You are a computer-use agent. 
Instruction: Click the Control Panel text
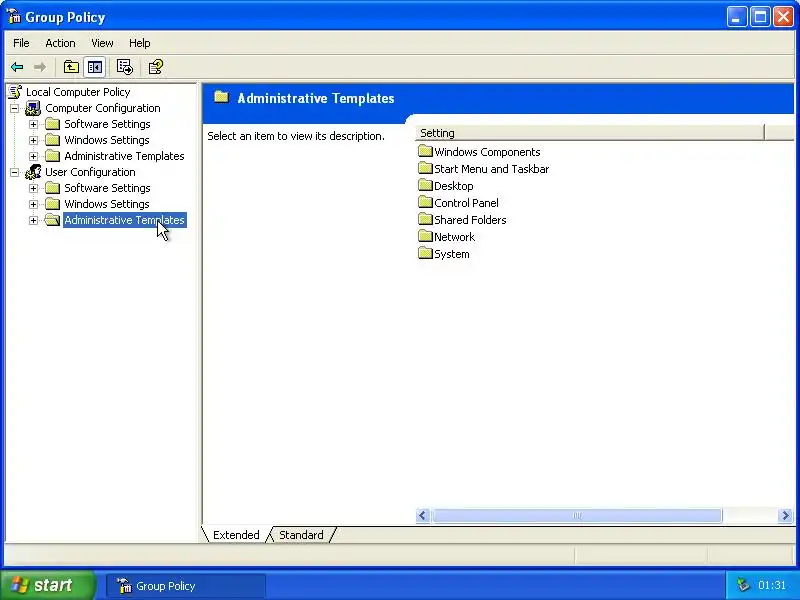coord(466,203)
